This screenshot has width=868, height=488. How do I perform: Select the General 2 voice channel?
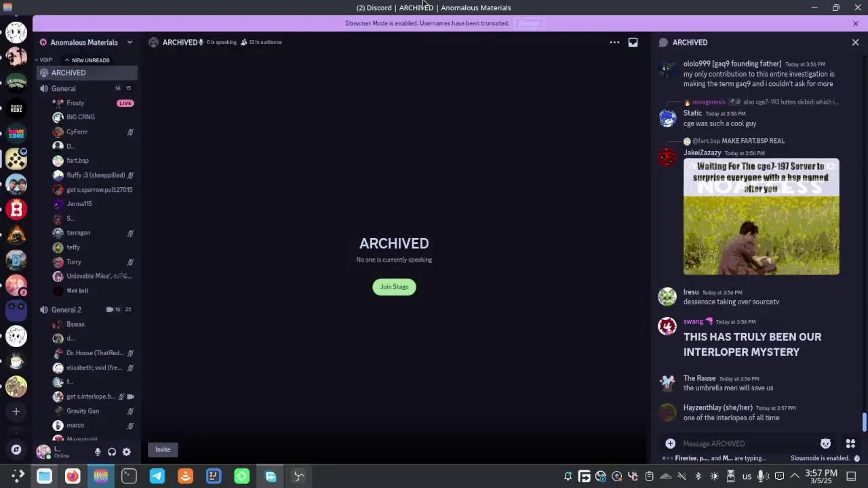(66, 310)
